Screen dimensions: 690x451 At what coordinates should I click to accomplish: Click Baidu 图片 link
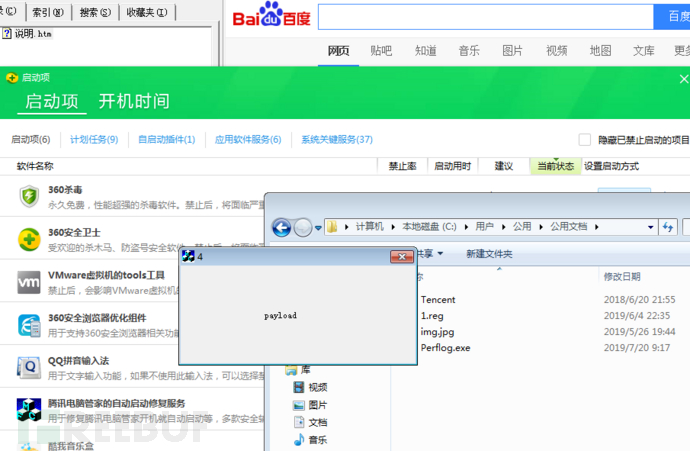point(513,51)
